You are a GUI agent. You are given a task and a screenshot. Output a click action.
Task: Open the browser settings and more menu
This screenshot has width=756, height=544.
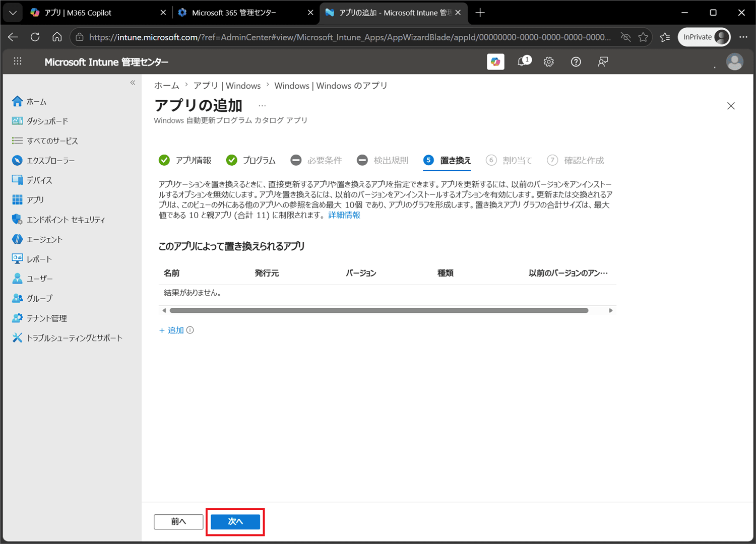(743, 37)
